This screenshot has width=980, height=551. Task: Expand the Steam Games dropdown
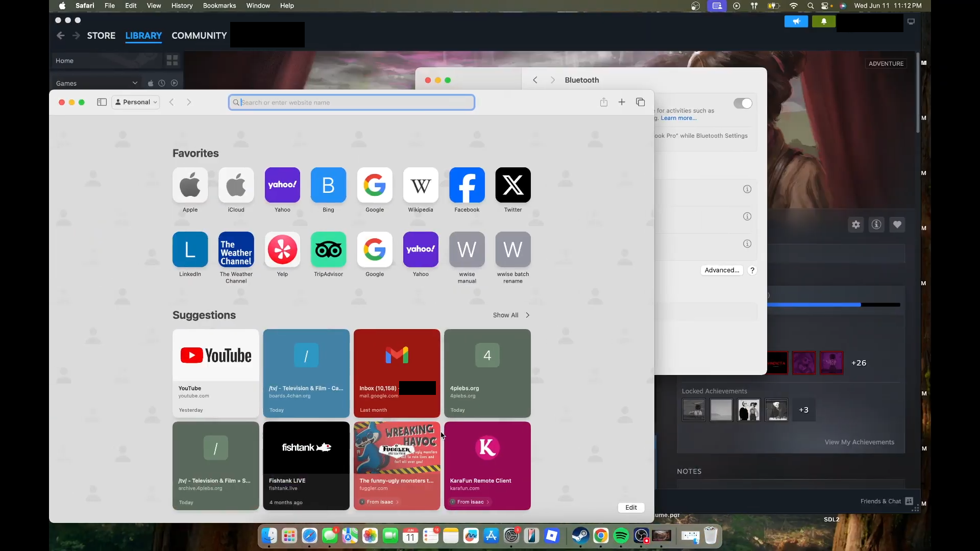point(135,83)
